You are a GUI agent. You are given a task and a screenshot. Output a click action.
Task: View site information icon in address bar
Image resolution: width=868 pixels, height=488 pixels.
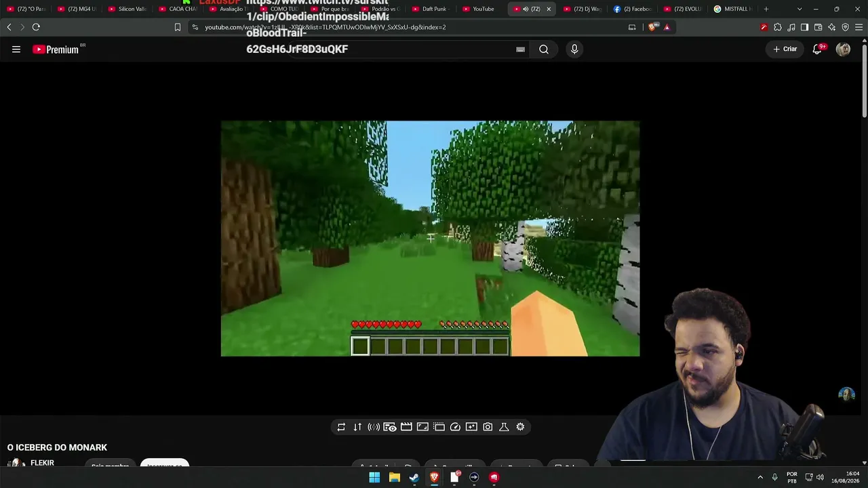tap(195, 27)
